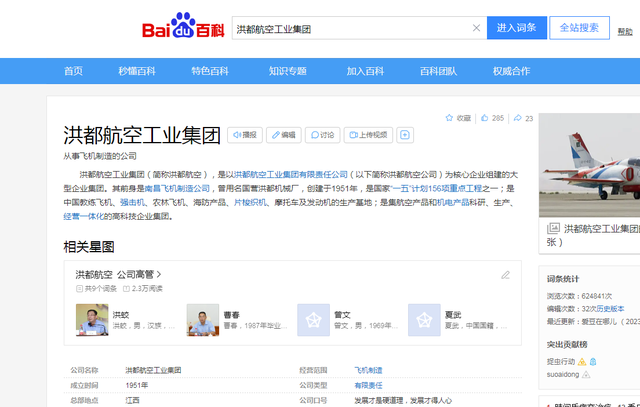Click the 江西 value in 总部地点 row
Viewport: 640px width, 407px height.
point(132,400)
